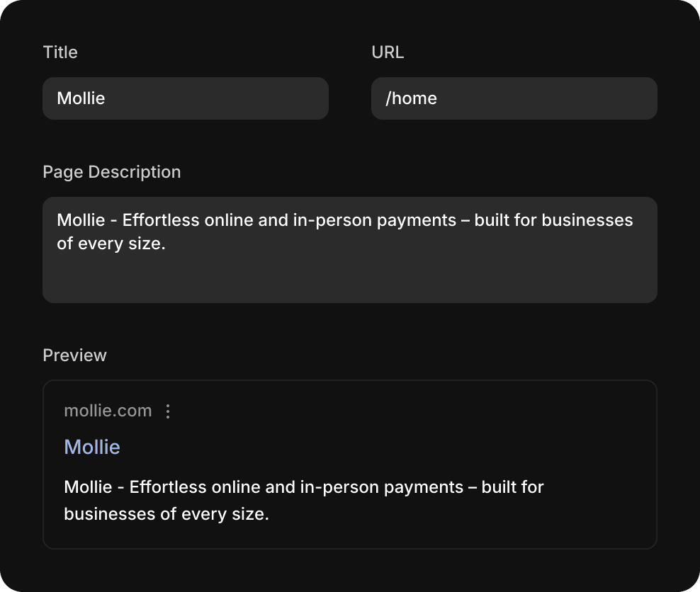Click the Title input field
700x592 pixels.
coord(186,98)
